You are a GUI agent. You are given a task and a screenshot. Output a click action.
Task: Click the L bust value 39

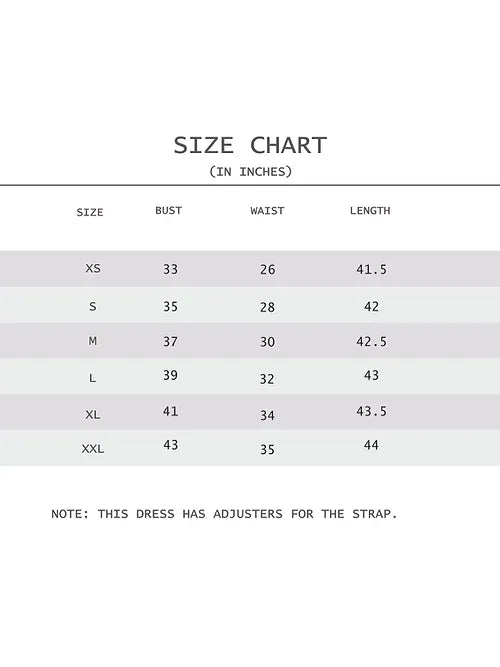tap(170, 375)
